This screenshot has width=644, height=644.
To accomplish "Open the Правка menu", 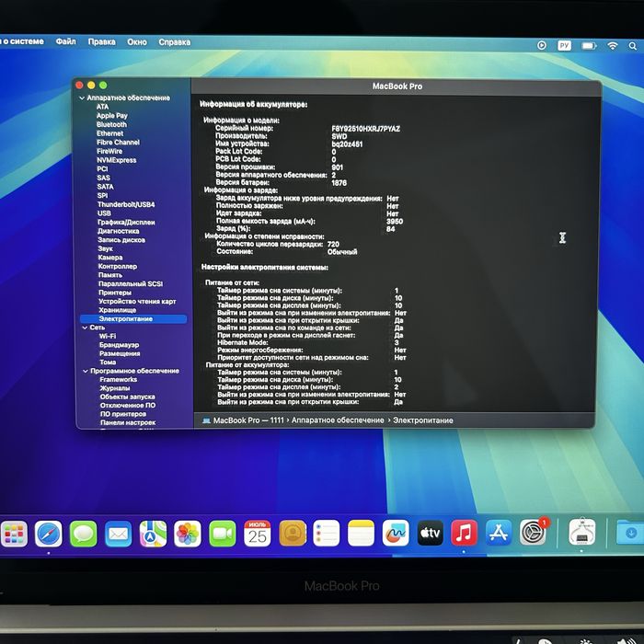I will 101,42.
